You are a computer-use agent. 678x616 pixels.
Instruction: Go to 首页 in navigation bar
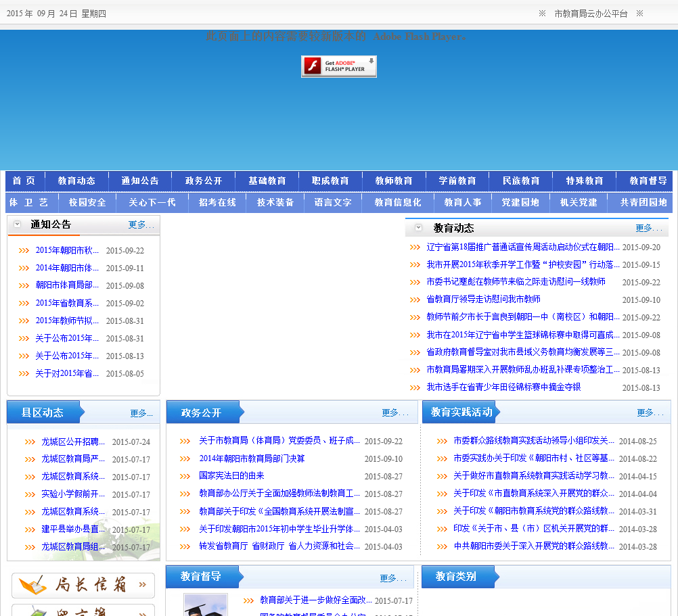point(24,181)
